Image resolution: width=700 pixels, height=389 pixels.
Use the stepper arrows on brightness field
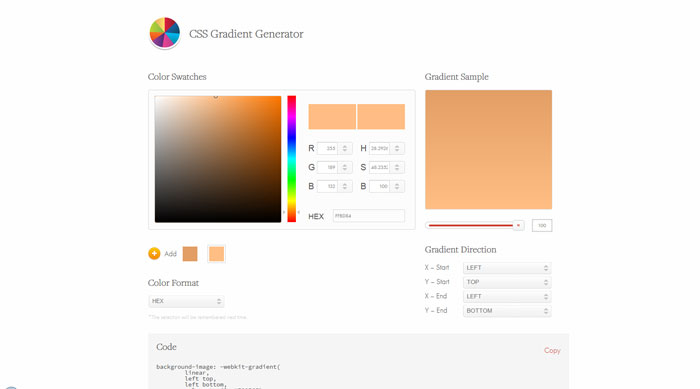pos(397,186)
